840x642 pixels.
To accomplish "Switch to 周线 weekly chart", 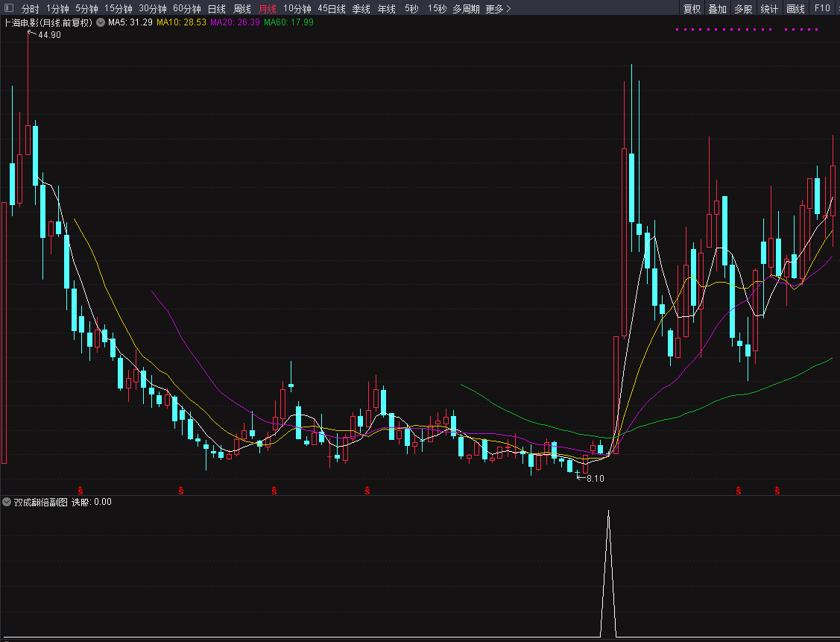I will point(242,8).
